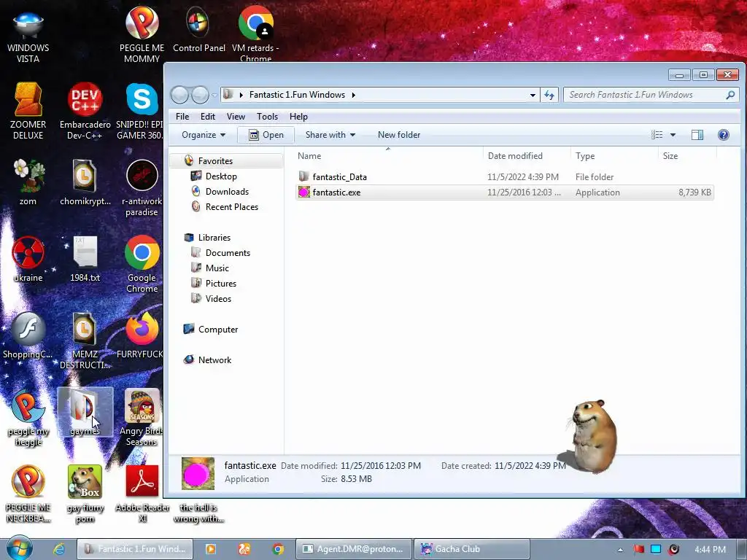The width and height of the screenshot is (747, 560).
Task: Open Windows Media Player taskbar icon
Action: click(x=210, y=549)
